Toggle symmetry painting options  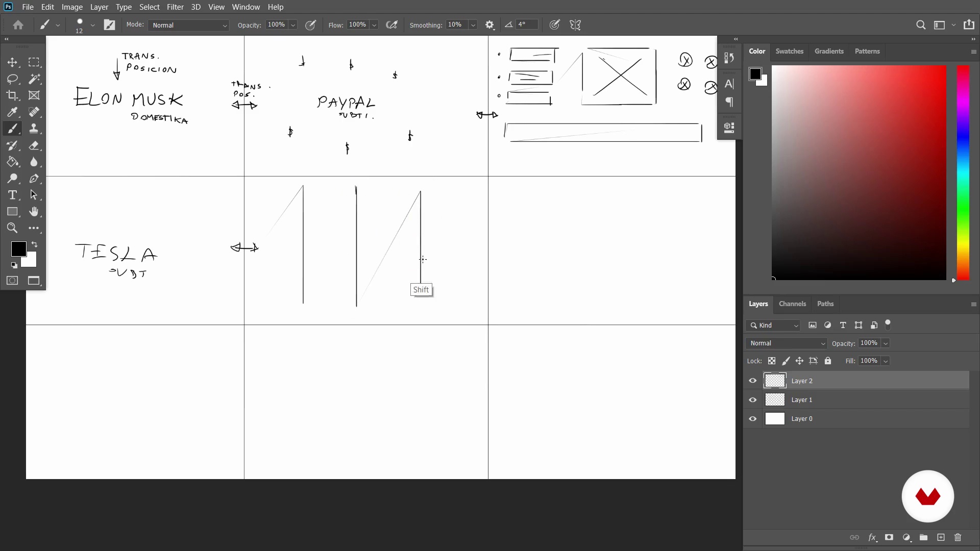[575, 25]
